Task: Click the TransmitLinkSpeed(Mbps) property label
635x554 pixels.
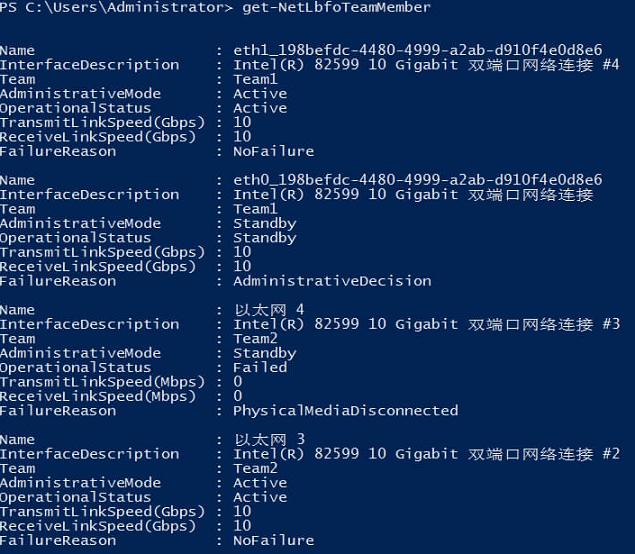Action: [x=103, y=382]
